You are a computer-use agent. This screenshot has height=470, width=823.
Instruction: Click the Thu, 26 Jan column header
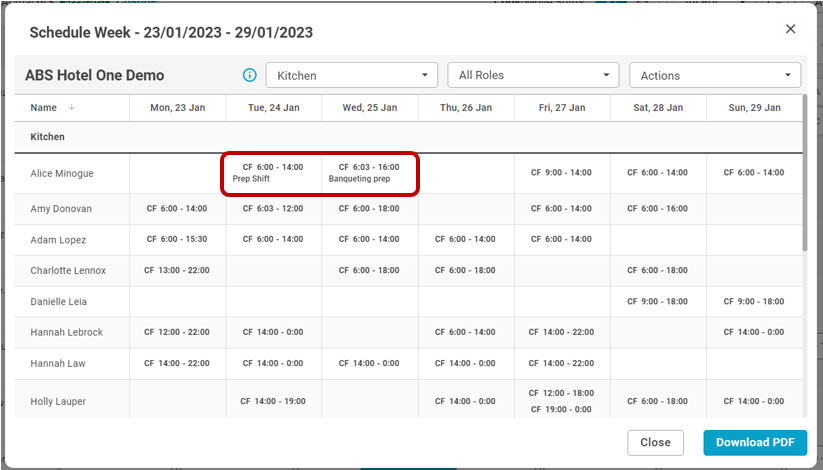[x=466, y=108]
